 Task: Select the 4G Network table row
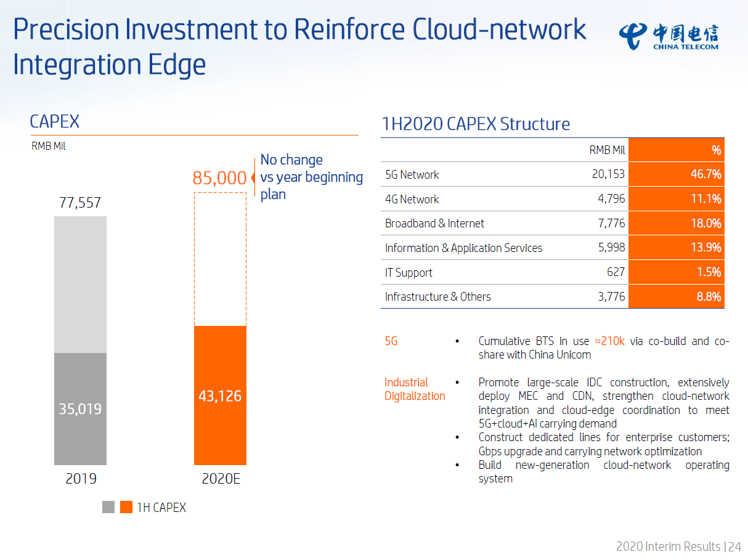point(553,199)
